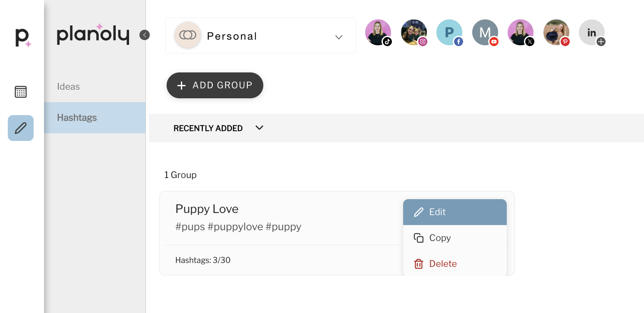Select the X (Twitter) account avatar
This screenshot has height=313, width=644.
[x=521, y=32]
